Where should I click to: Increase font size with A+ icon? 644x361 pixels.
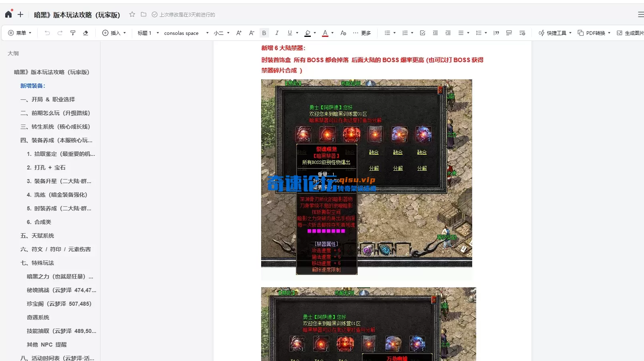click(x=239, y=33)
